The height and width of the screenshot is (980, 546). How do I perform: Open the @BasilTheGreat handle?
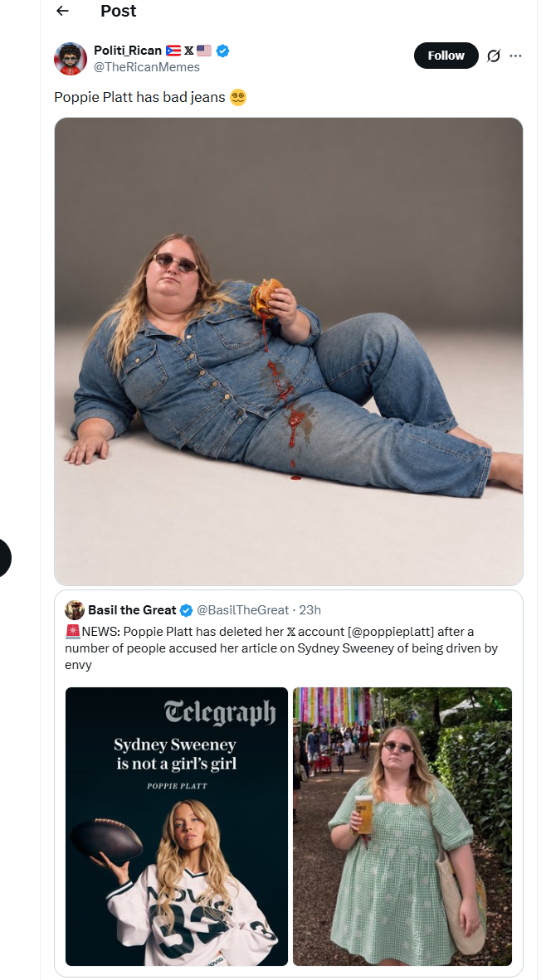point(242,610)
